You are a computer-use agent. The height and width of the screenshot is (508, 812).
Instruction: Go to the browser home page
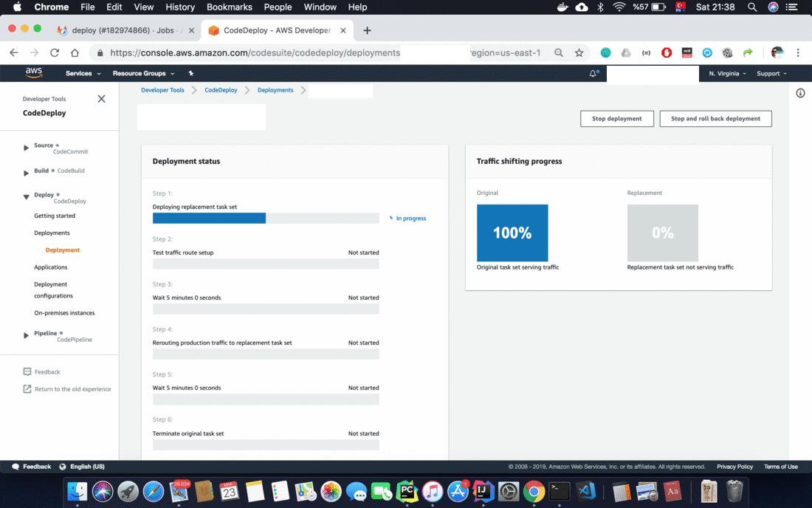[x=75, y=53]
